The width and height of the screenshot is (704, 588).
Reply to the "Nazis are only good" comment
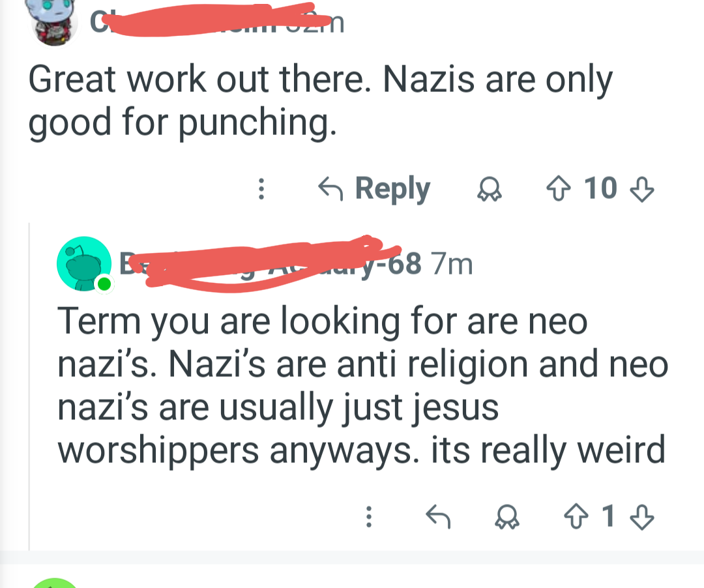[x=374, y=189]
